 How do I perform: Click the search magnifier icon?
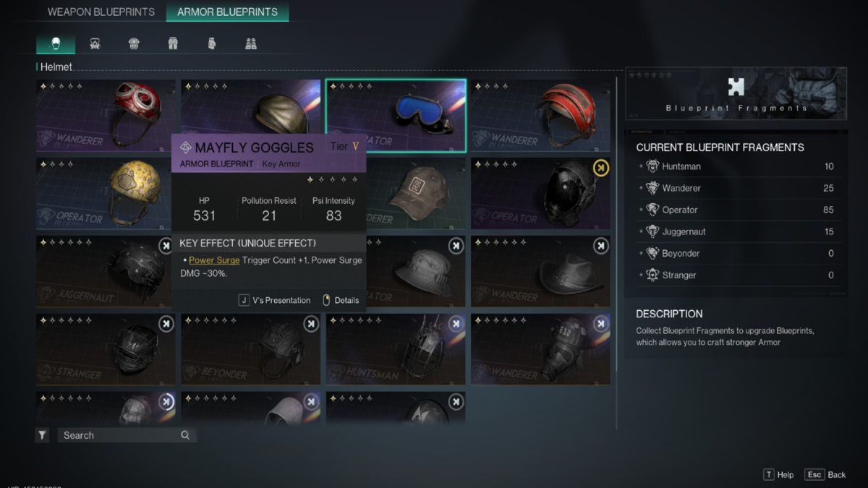[185, 435]
